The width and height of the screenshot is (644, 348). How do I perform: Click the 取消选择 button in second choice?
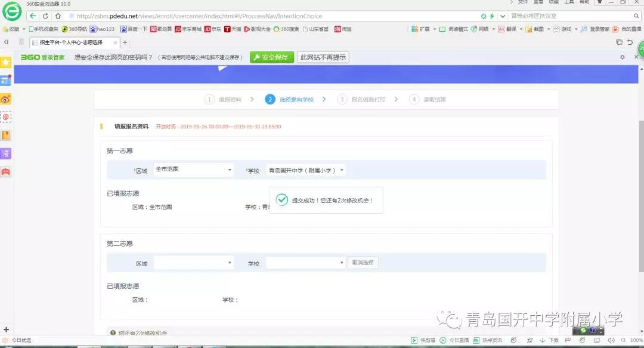click(x=363, y=263)
